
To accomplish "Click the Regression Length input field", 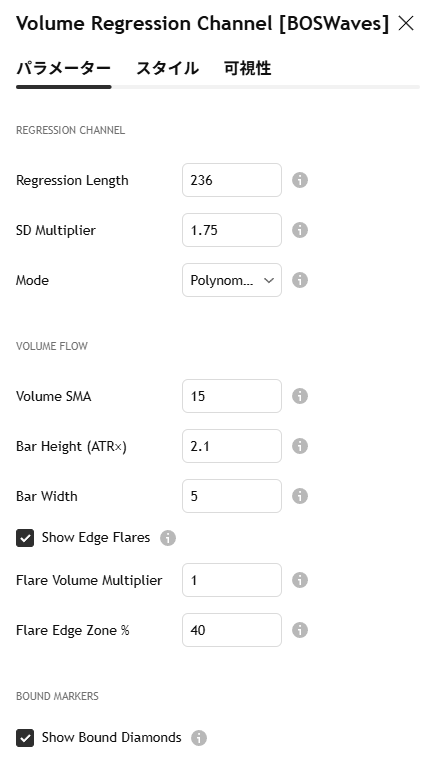I will click(x=232, y=180).
